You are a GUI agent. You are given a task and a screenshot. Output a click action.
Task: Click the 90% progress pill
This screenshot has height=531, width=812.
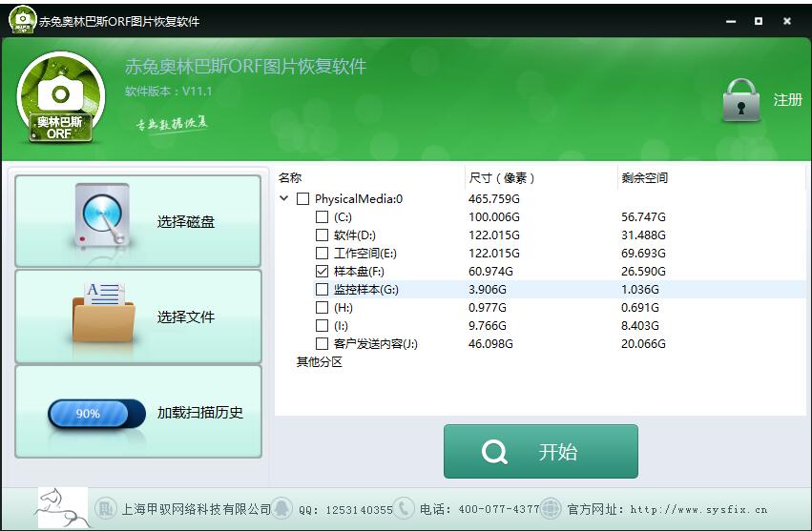point(96,414)
